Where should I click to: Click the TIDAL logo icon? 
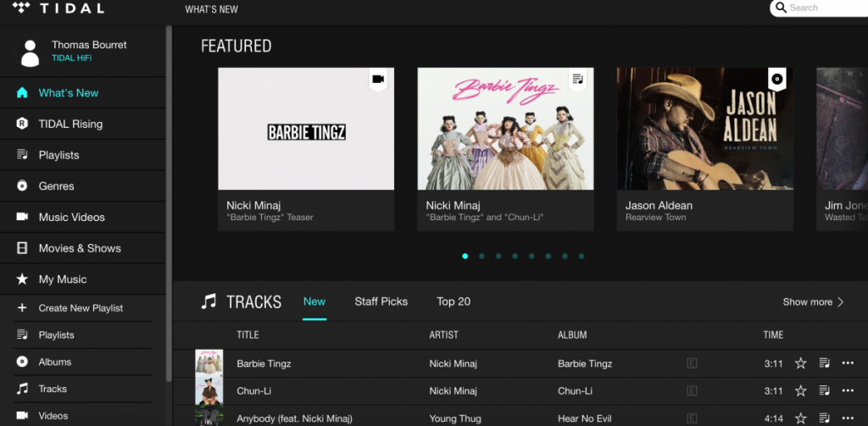click(x=21, y=8)
